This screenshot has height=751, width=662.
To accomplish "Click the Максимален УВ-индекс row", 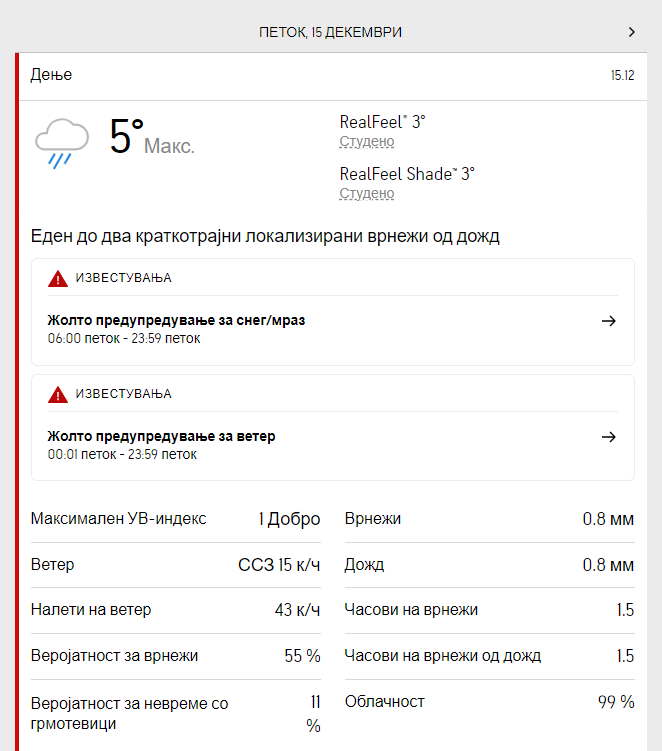I will coord(176,519).
